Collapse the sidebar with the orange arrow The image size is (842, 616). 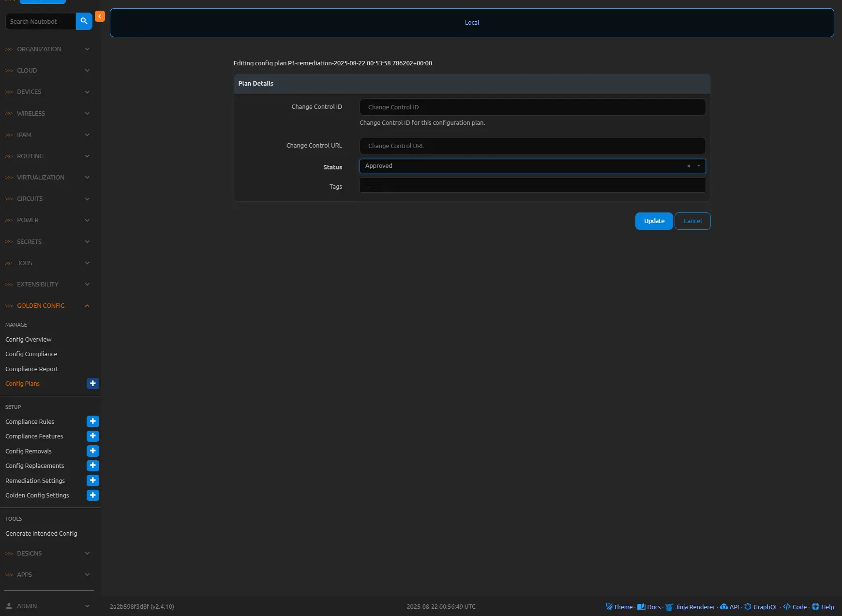[100, 16]
